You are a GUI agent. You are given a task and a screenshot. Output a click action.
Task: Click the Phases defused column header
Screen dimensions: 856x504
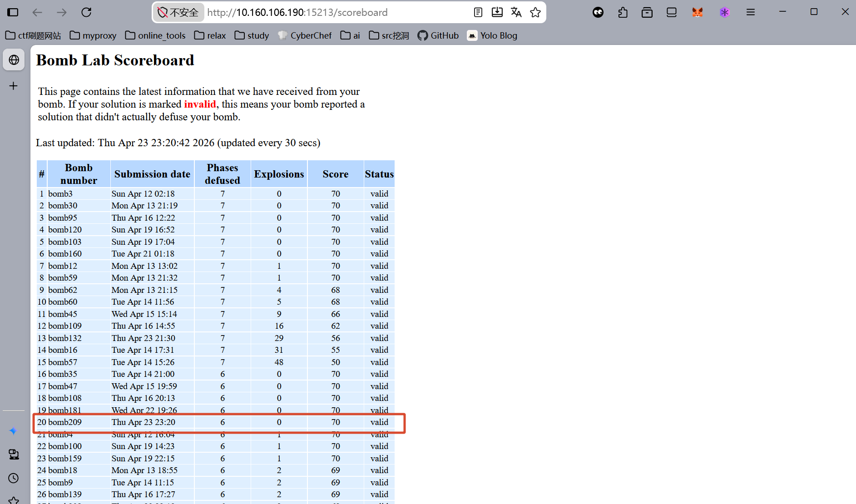click(223, 174)
